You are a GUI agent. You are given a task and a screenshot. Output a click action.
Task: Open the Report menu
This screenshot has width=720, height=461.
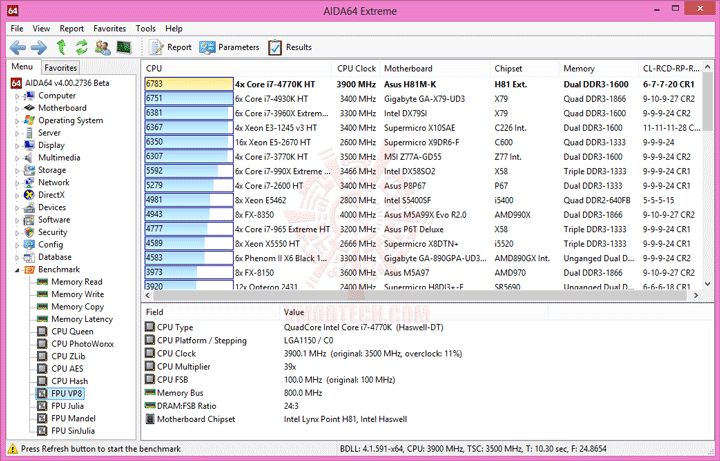(x=71, y=28)
